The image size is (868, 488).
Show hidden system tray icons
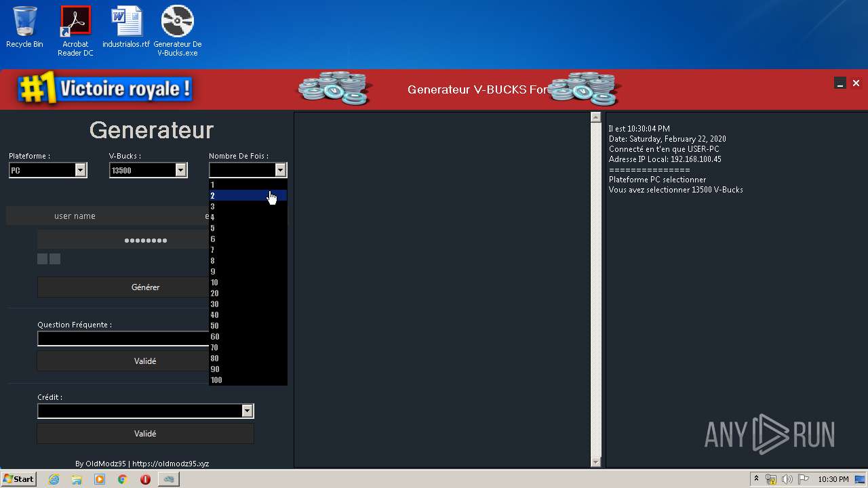point(756,479)
